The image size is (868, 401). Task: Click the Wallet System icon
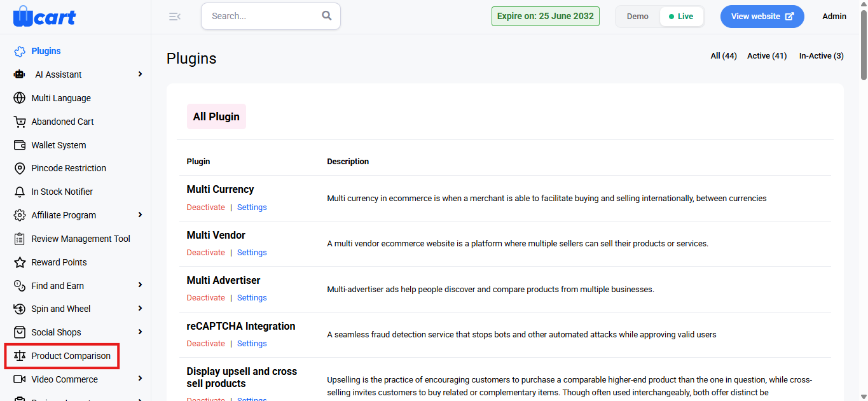coord(20,145)
